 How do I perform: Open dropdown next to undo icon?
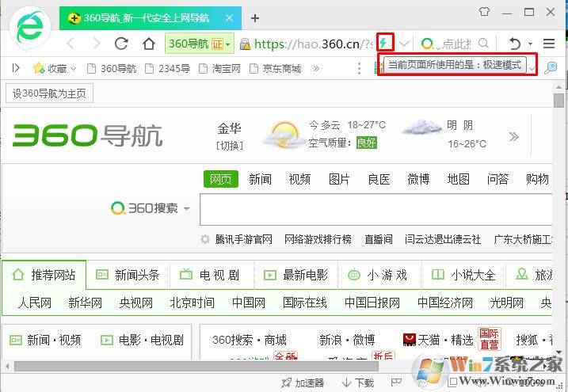(530, 44)
